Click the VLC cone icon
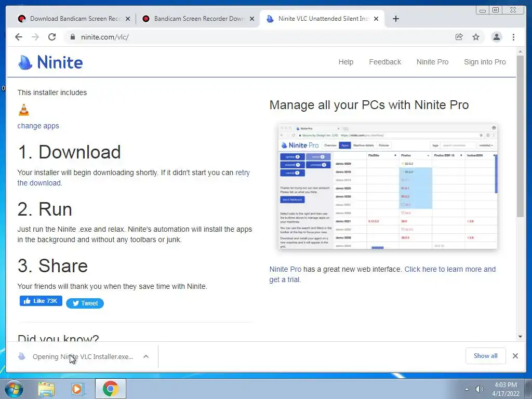This screenshot has height=399, width=532. click(24, 110)
